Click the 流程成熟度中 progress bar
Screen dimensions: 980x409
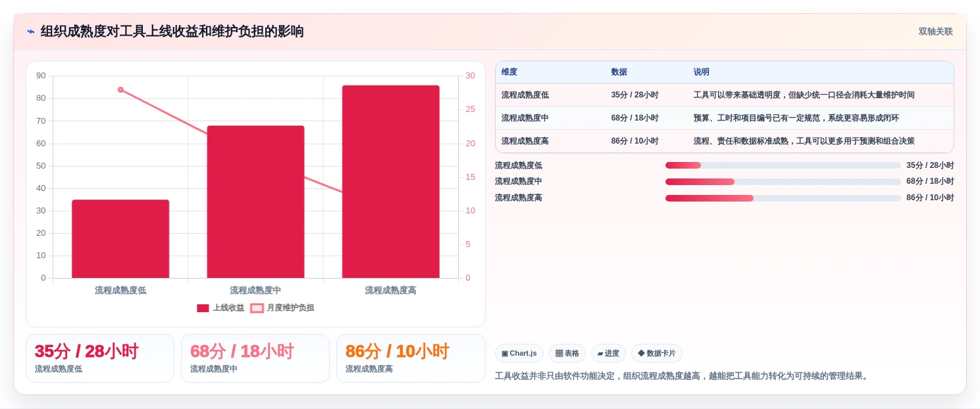(x=783, y=181)
